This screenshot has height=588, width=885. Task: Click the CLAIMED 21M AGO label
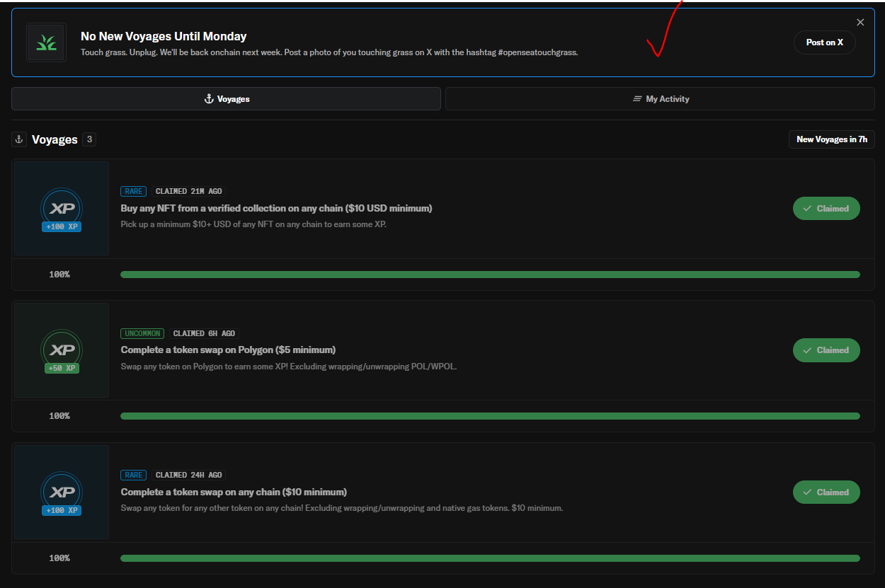pyautogui.click(x=188, y=191)
